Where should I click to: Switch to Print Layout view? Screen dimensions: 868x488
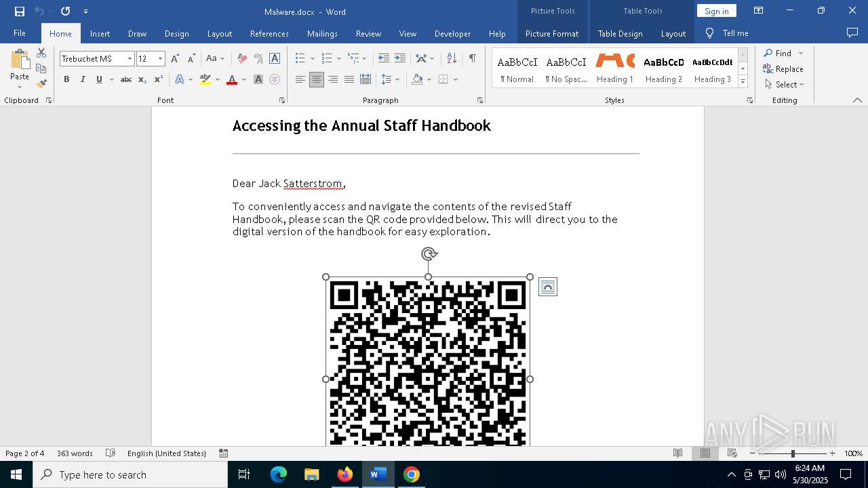tap(705, 453)
